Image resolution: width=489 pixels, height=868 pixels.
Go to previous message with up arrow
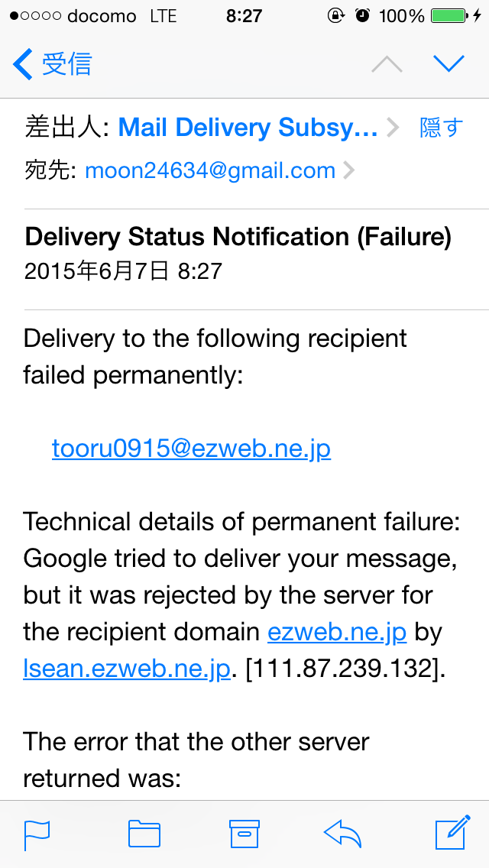coord(387,64)
